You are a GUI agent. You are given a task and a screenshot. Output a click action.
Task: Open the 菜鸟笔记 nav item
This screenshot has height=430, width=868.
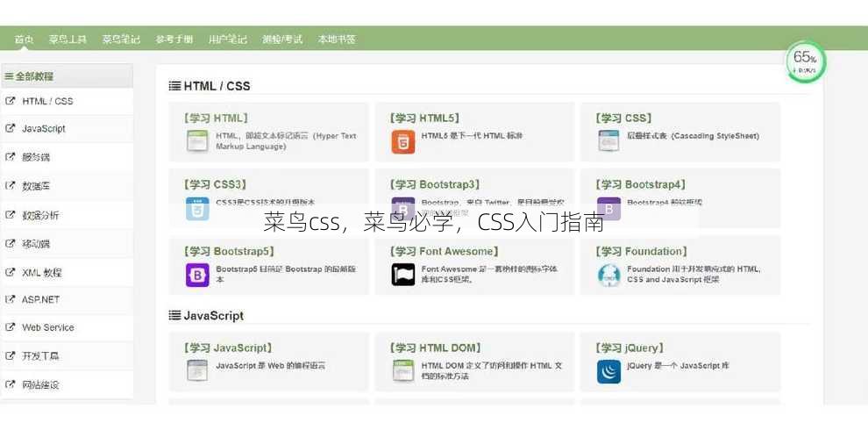(x=121, y=39)
